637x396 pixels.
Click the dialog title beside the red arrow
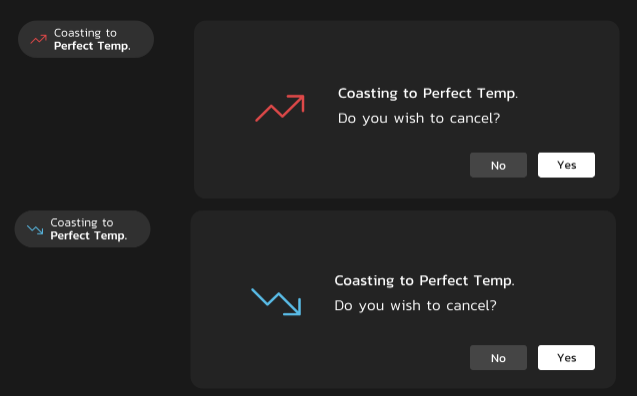click(428, 93)
